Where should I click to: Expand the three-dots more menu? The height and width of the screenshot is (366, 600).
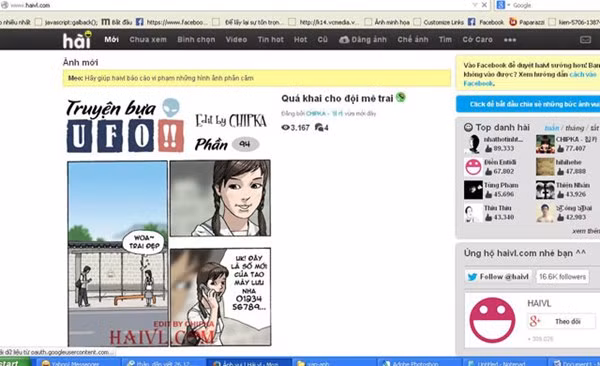pos(510,40)
